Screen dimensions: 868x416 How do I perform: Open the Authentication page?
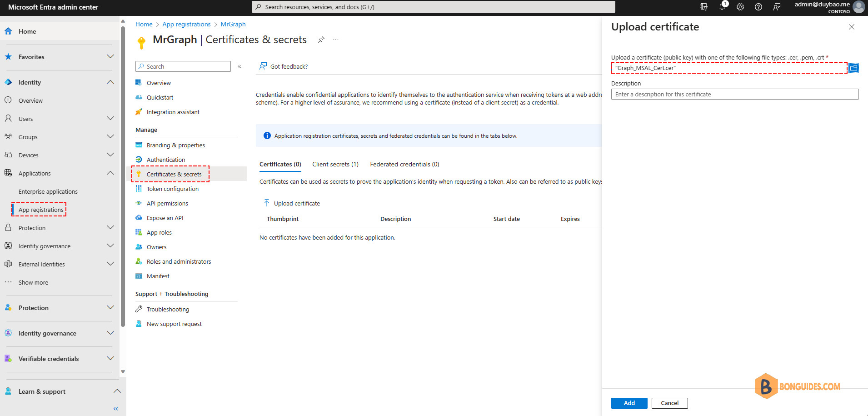tap(166, 160)
